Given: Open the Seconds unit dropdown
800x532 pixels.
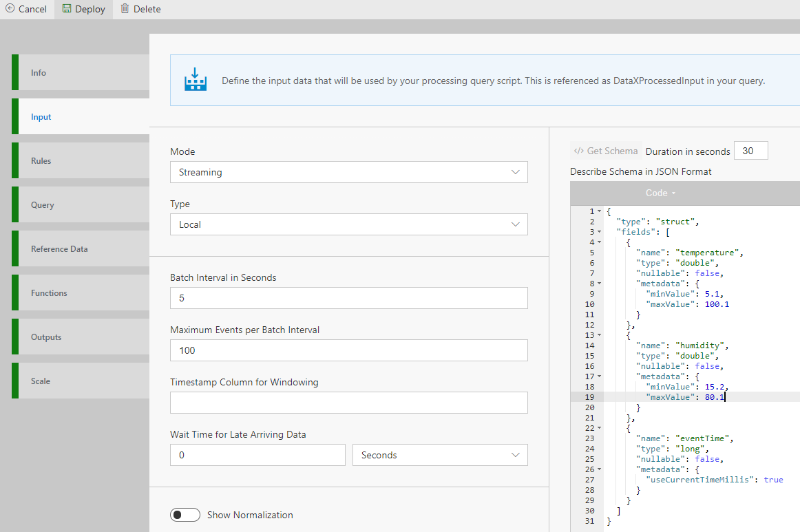Looking at the screenshot, I should point(440,455).
